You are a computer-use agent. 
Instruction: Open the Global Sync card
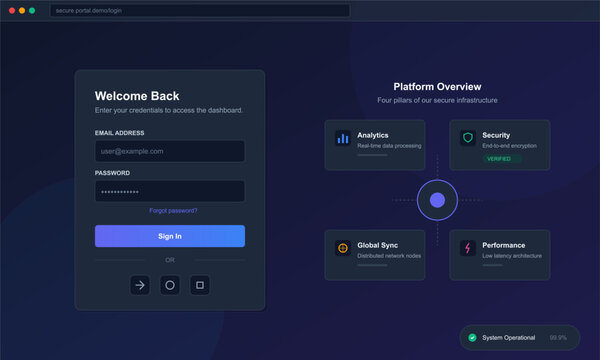[x=375, y=255]
